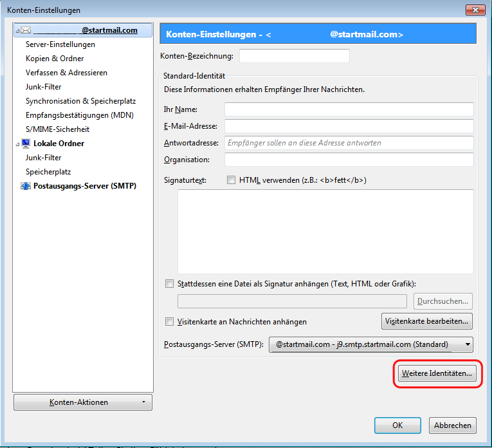Select Junk-Filter under the startmail account
The width and height of the screenshot is (492, 448).
(43, 87)
